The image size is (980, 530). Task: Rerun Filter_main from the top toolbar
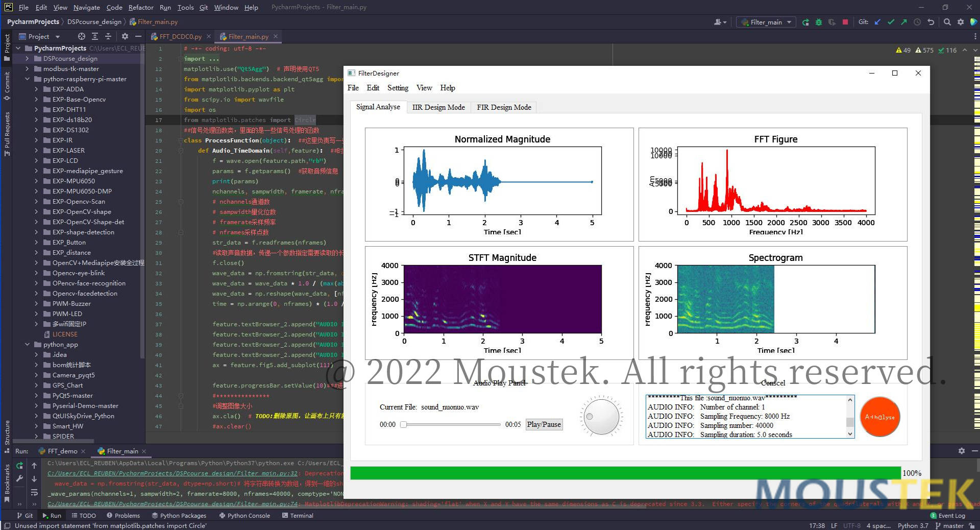805,22
